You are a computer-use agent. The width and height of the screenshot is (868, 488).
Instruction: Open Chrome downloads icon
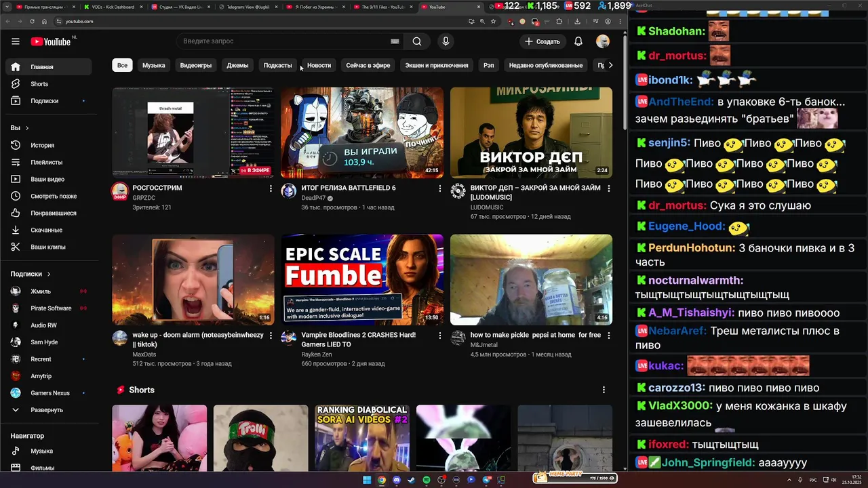(x=577, y=21)
